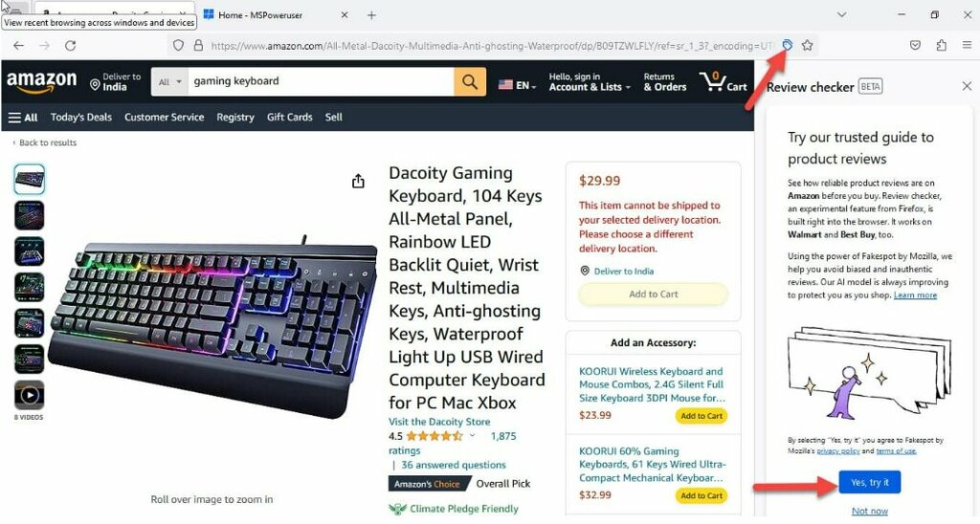The image size is (980, 524).
Task: Play the 8 videos thumbnail
Action: [30, 395]
